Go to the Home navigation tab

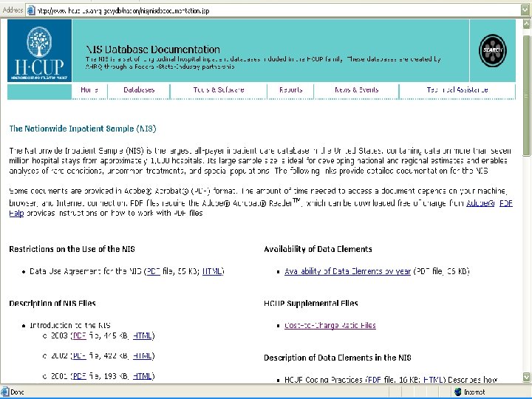pos(89,90)
